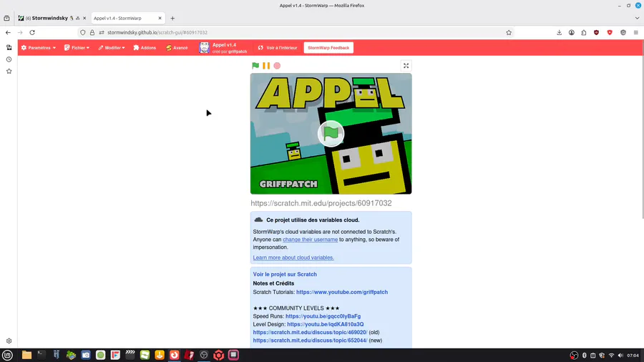Open the Firefox downloads panel

(x=559, y=32)
